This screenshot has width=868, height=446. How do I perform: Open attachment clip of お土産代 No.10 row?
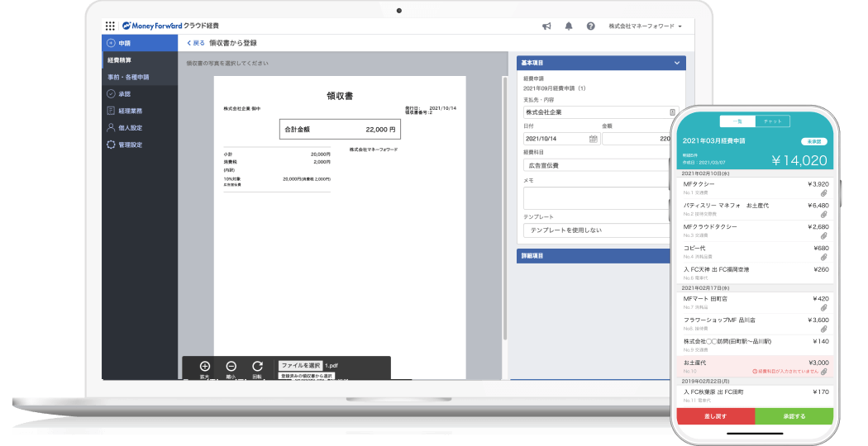823,372
